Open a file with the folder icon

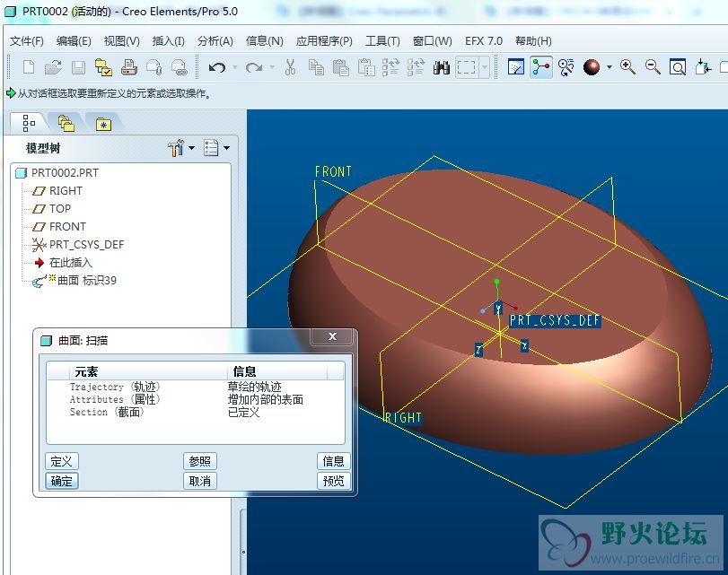coord(53,68)
